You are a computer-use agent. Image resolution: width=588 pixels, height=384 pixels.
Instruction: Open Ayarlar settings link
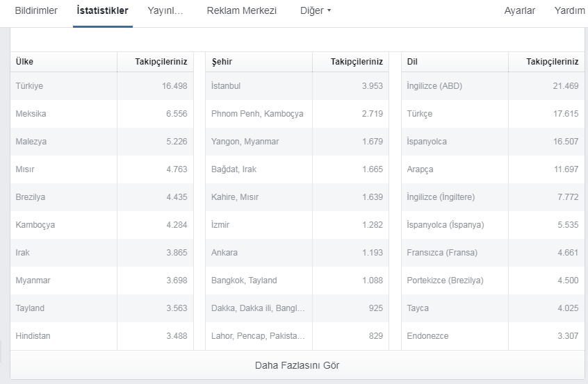tap(519, 10)
